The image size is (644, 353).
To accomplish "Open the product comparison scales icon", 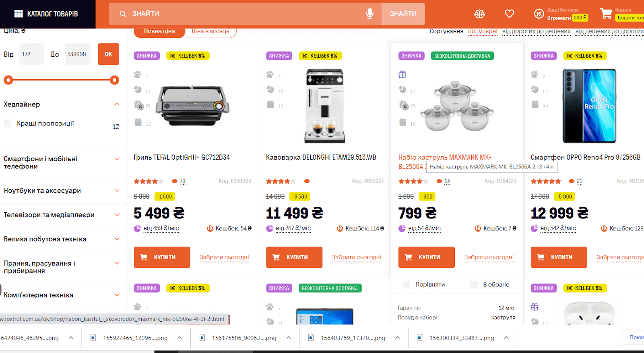I will click(x=479, y=14).
